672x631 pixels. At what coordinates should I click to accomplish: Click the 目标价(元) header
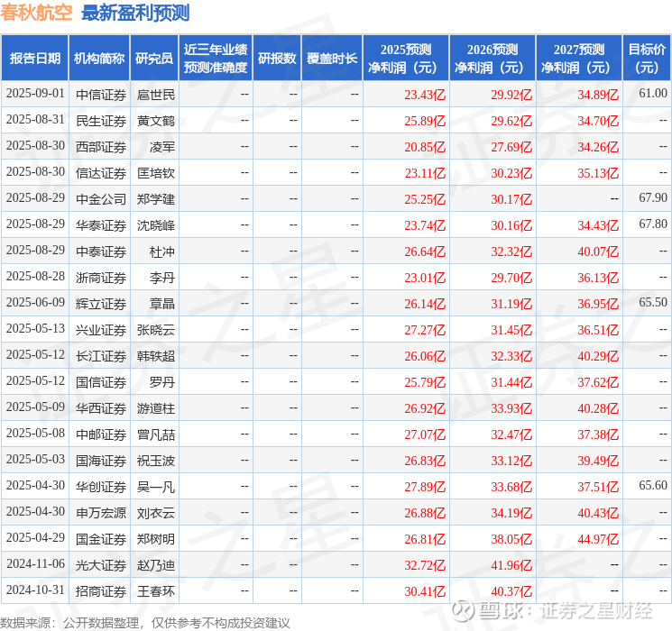[647, 59]
